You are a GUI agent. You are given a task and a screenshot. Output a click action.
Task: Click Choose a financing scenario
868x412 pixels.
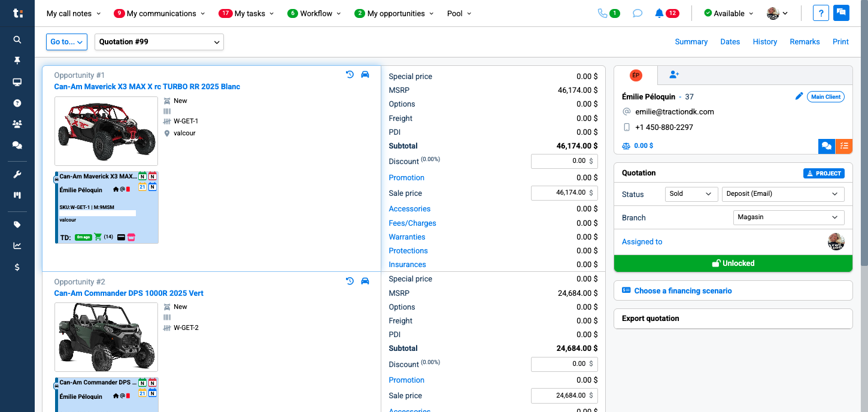point(682,291)
